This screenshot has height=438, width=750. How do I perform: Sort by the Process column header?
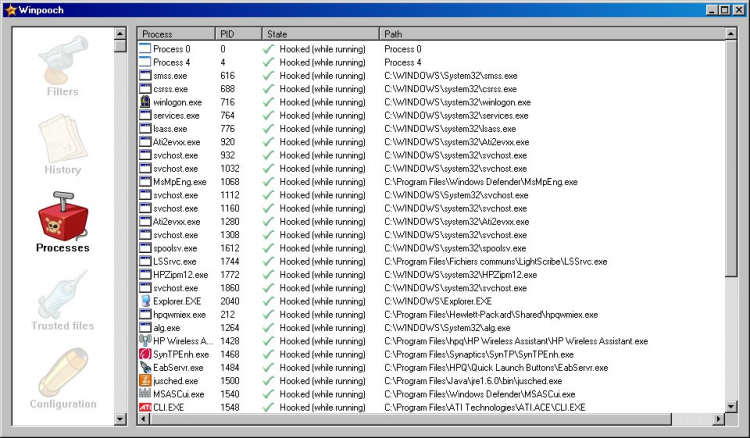click(x=176, y=34)
